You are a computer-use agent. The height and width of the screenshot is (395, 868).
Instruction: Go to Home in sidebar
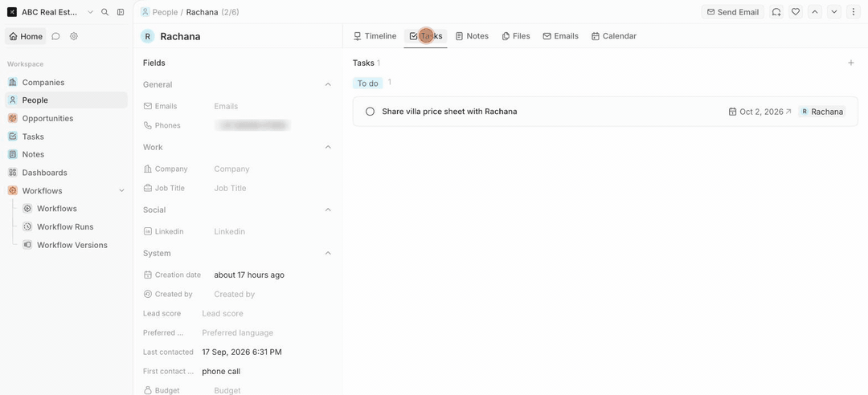26,36
